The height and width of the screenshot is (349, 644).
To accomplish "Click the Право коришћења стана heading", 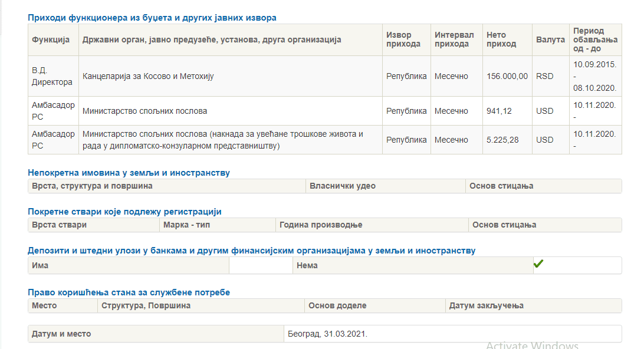I will [x=129, y=292].
